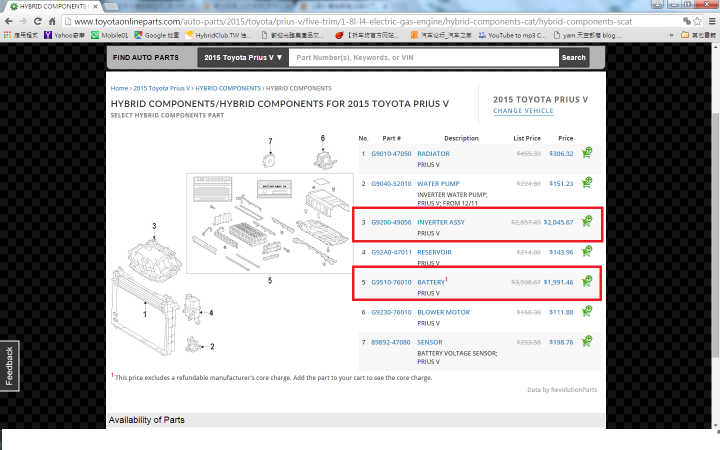Open BATTERY description link

431,282
